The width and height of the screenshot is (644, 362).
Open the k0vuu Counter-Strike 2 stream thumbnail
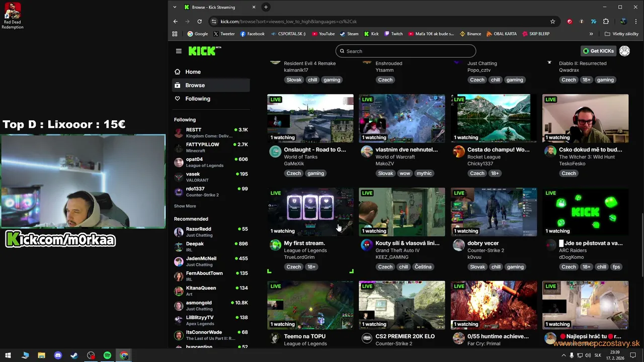494,212
